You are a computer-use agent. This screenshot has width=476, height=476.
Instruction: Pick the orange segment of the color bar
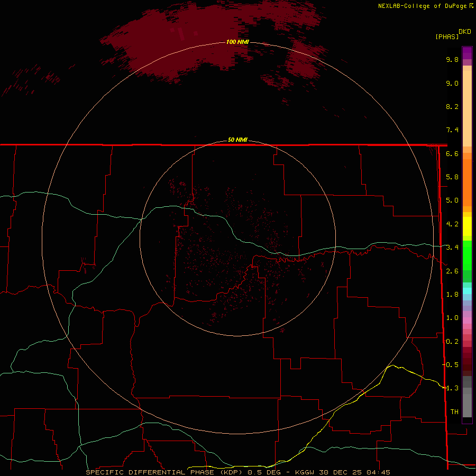pyautogui.click(x=467, y=182)
